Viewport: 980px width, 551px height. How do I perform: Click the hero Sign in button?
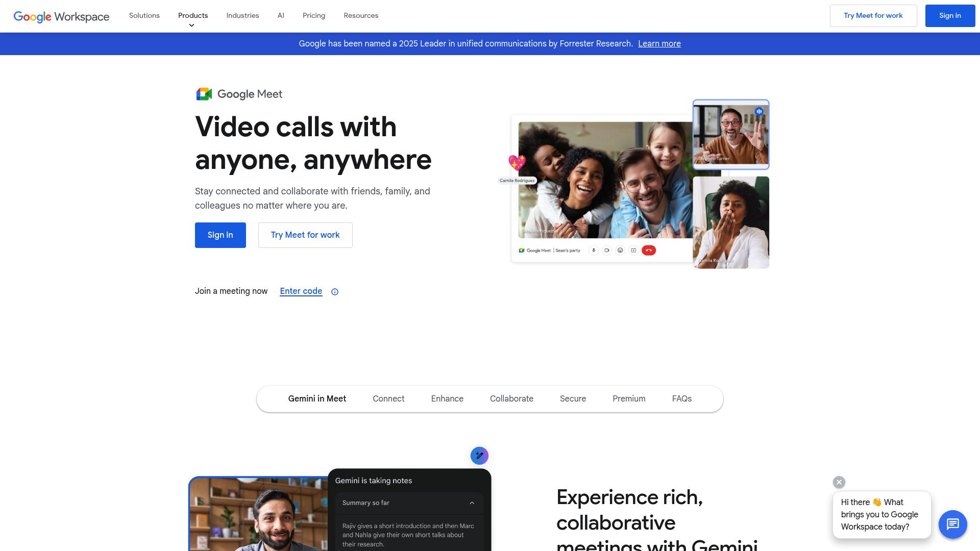220,235
